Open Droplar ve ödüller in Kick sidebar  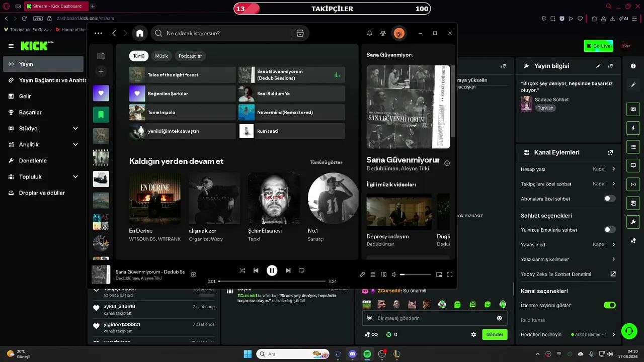[x=43, y=193]
